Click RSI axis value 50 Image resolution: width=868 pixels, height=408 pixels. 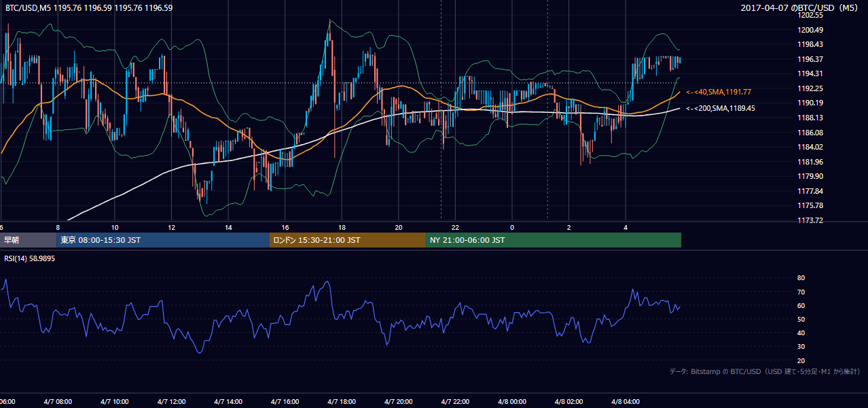pyautogui.click(x=801, y=319)
